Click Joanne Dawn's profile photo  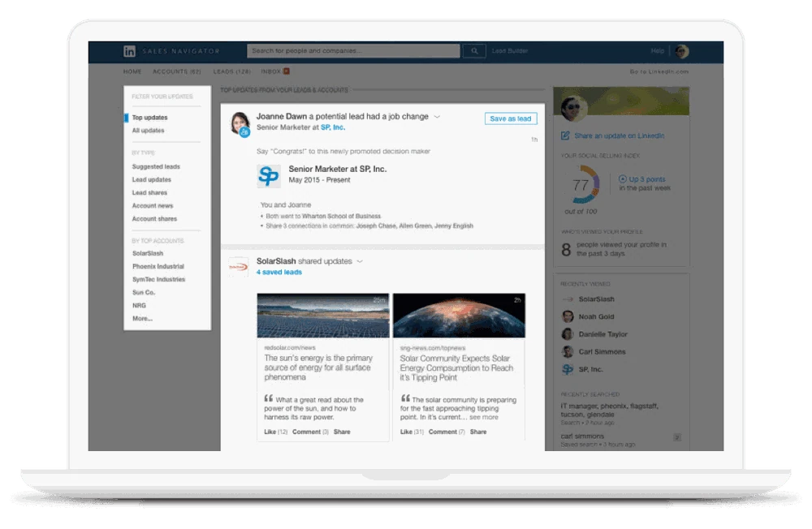240,123
